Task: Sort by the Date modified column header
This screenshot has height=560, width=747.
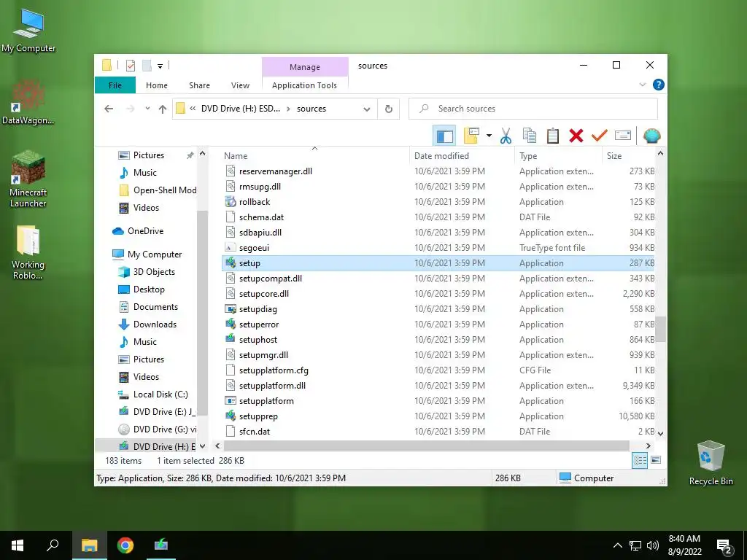Action: point(461,156)
